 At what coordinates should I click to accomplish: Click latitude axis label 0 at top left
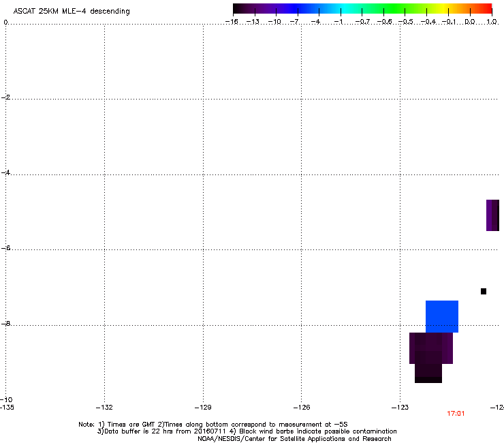click(5, 22)
